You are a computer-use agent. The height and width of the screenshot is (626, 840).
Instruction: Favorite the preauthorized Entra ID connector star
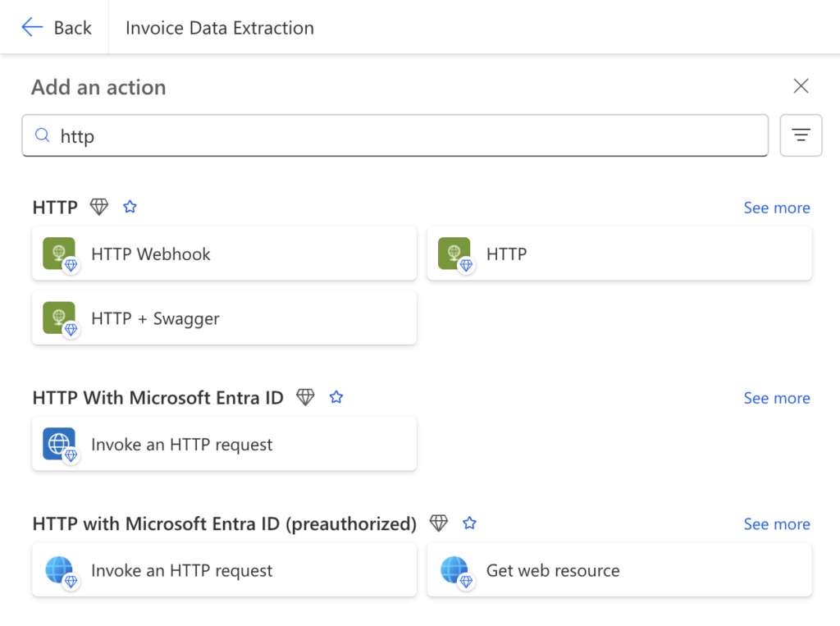coord(469,523)
